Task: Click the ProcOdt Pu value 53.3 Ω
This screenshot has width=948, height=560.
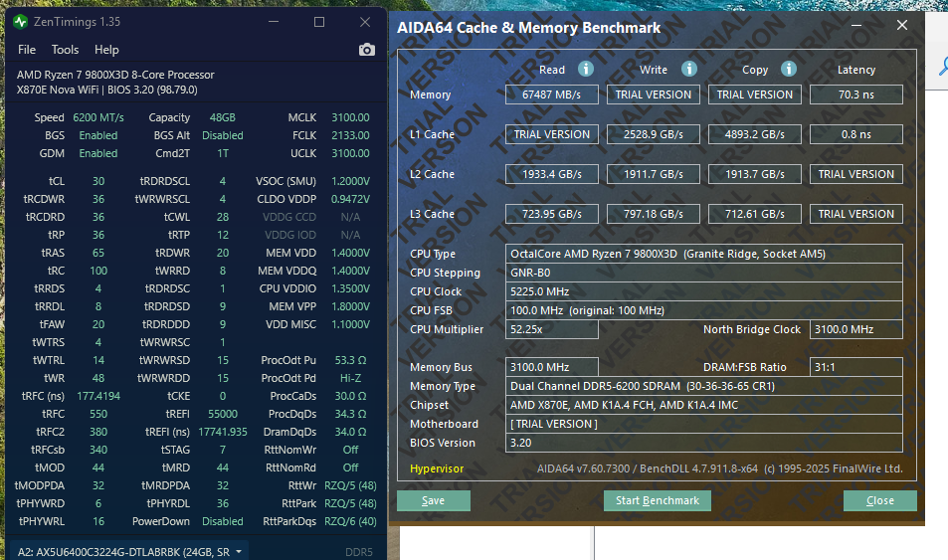Action: pos(351,360)
